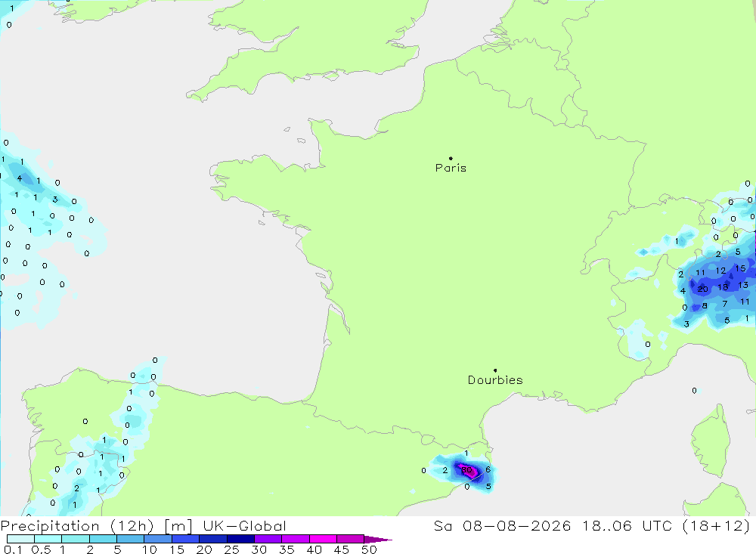Select the 25–30 dark blue legend swatch
Viewport: 756px width, 554px height.
240,539
